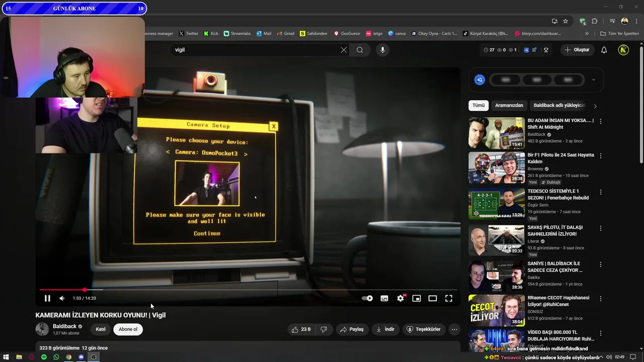Select the Tümü filter chip
This screenshot has height=362, width=644.
point(478,106)
